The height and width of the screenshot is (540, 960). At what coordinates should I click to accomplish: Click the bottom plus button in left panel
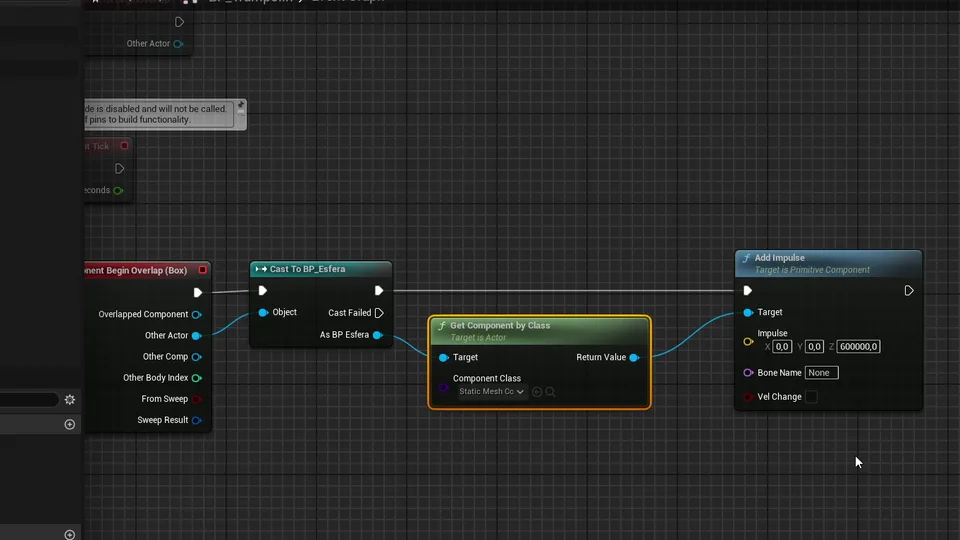click(70, 534)
